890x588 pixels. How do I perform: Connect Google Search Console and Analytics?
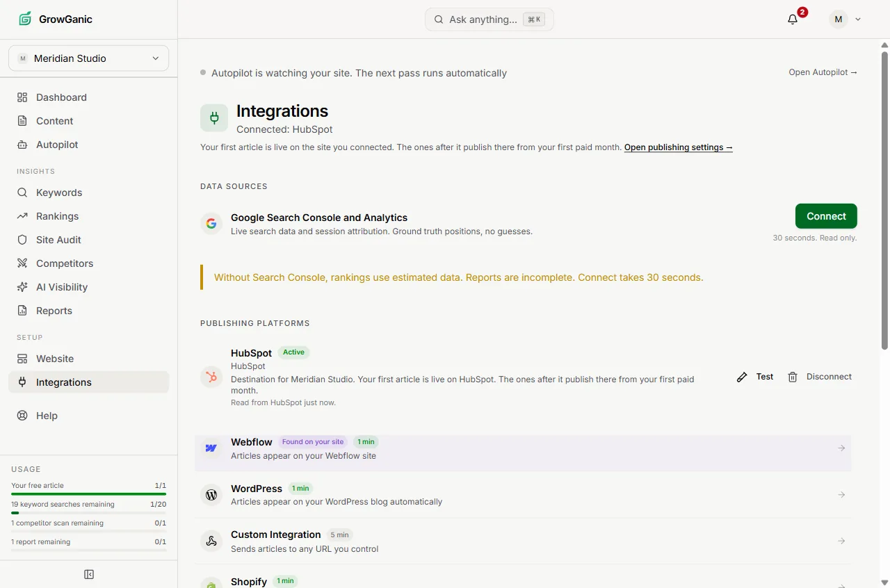[x=826, y=216]
